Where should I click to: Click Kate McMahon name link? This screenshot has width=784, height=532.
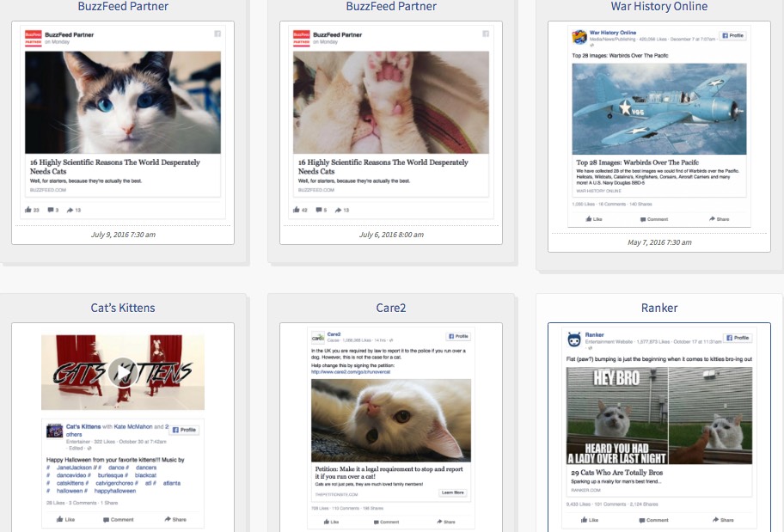[x=133, y=426]
